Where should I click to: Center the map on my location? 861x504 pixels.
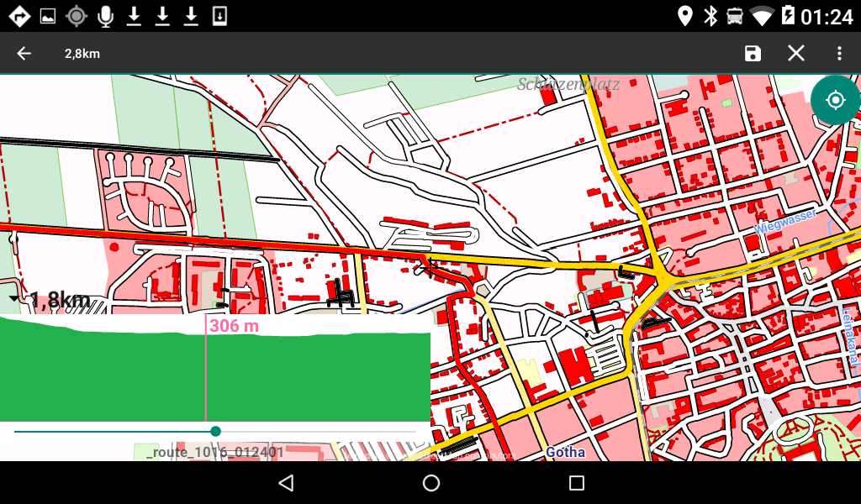click(835, 101)
